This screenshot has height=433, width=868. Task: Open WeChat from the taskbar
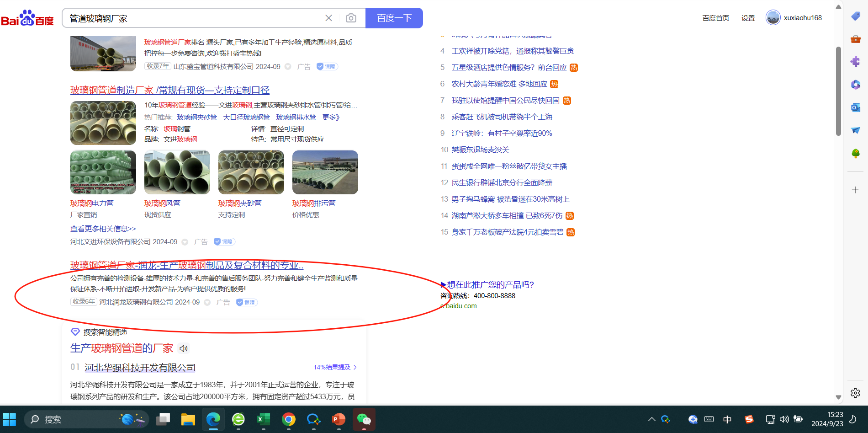click(x=364, y=419)
